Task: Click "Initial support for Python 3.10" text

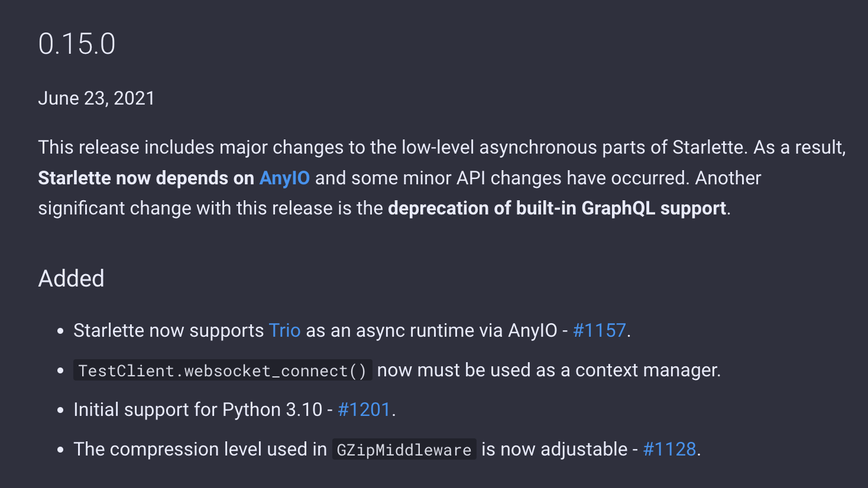Action: 197,410
